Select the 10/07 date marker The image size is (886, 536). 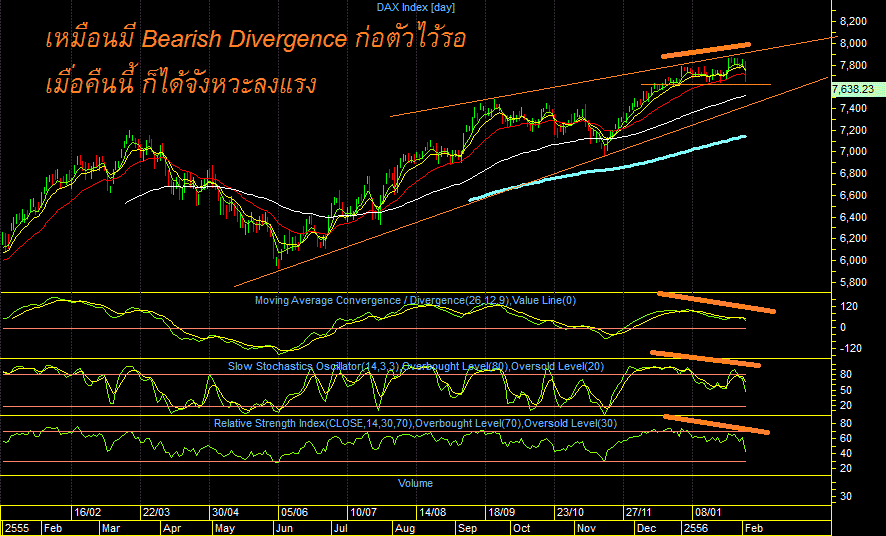pyautogui.click(x=363, y=513)
